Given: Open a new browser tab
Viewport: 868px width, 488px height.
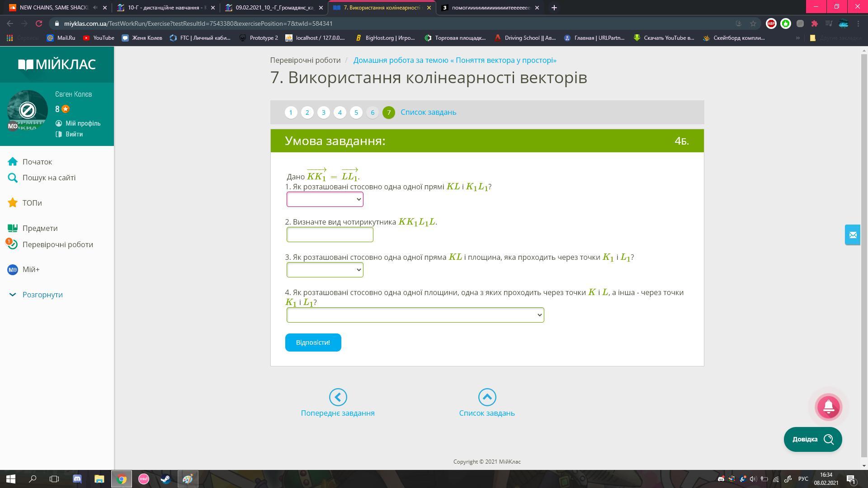Looking at the screenshot, I should 554,8.
